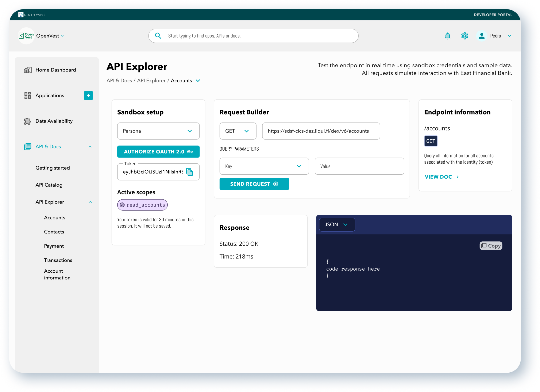Toggle the read_accounts scope chip
Viewport: 540px width, 392px height.
[x=142, y=205]
